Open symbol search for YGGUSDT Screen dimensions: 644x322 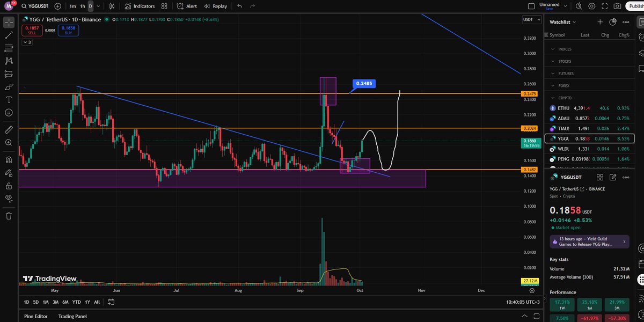coord(36,6)
